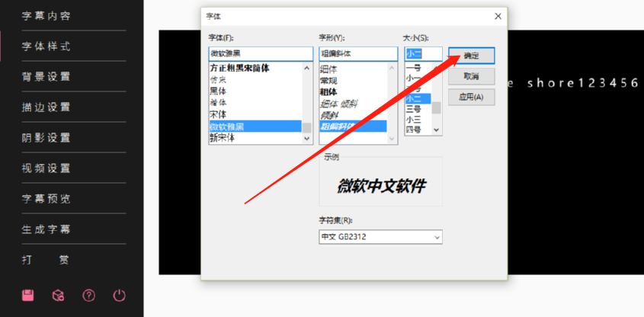This screenshot has width=644, height=317.
Task: Go to 背景设置 section
Action: 46,77
